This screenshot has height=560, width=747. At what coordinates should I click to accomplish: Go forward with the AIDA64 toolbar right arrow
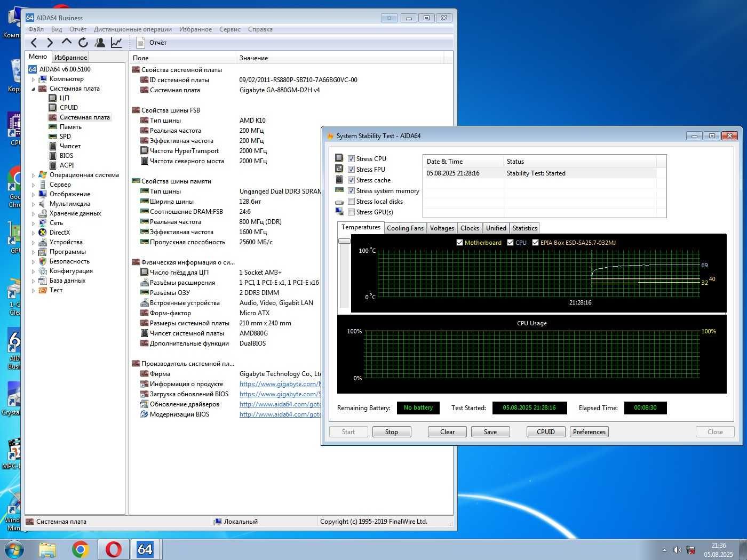click(x=50, y=43)
